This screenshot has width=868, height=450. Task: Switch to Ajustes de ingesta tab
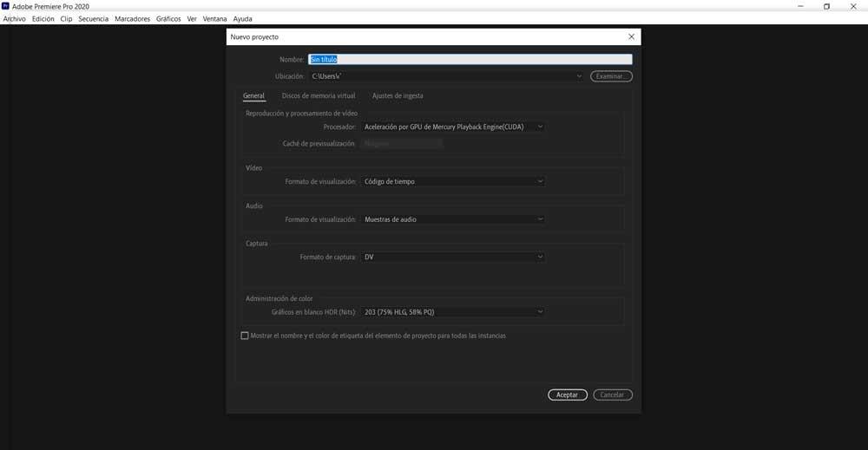[x=398, y=95]
